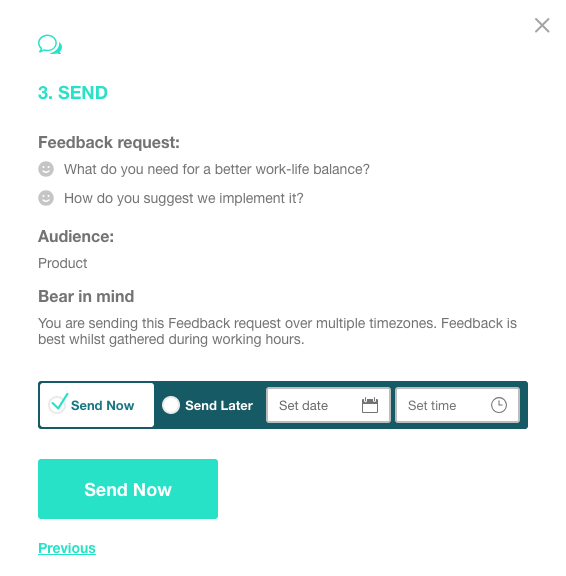Viewport: 566px width, 576px height.
Task: Go back via the Previous link
Action: [x=67, y=548]
